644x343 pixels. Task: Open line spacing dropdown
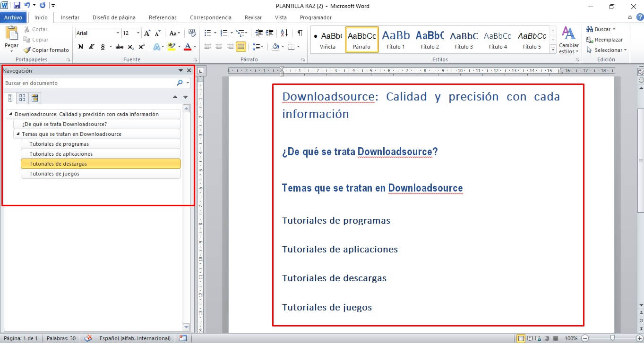[x=258, y=47]
